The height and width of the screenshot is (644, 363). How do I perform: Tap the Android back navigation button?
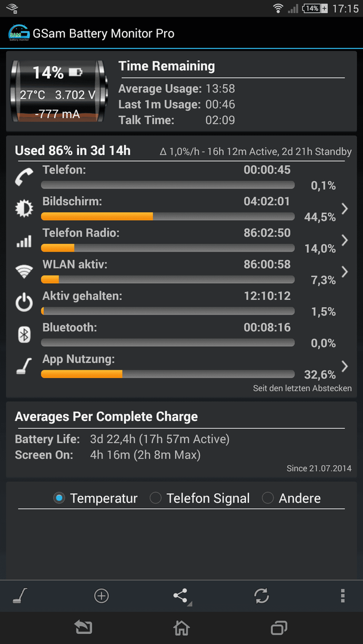coord(82,627)
